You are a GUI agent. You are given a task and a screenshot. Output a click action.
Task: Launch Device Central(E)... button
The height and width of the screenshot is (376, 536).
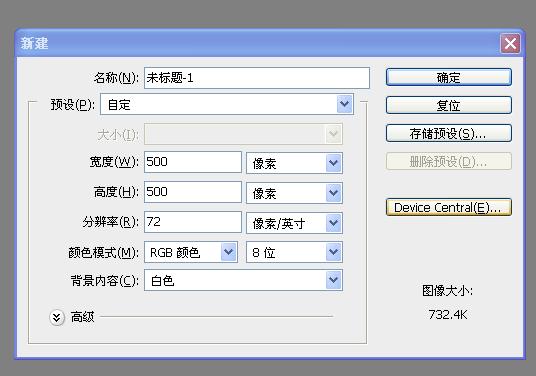448,207
